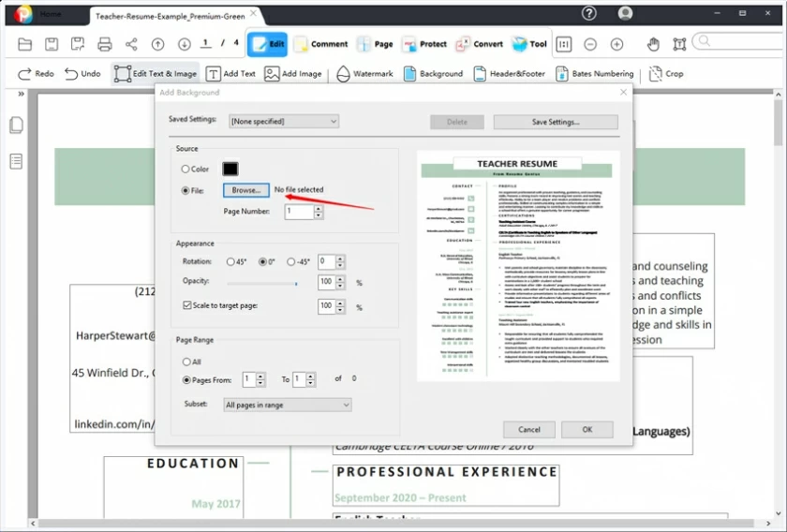Increase the Page Number stepper
The image size is (787, 532).
[319, 208]
